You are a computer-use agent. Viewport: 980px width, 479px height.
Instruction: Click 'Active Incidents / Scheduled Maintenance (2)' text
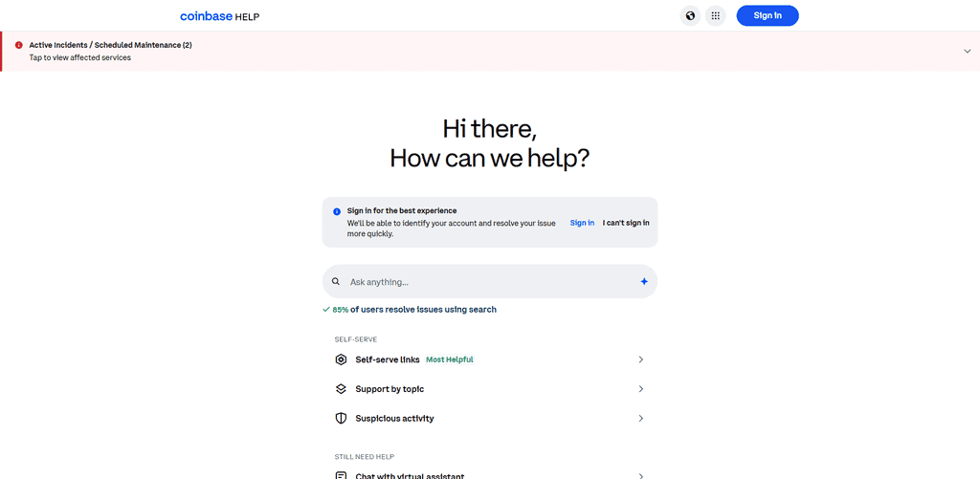pos(111,45)
